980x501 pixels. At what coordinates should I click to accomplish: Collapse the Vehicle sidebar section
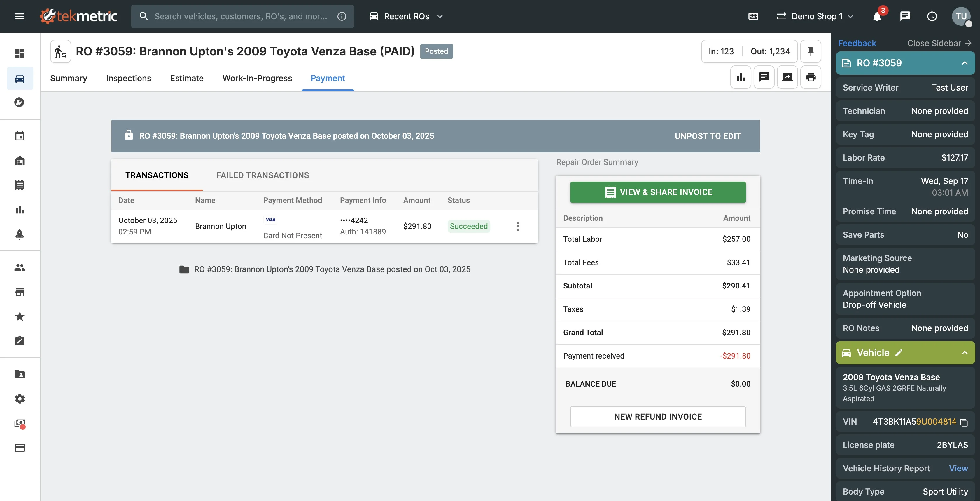[965, 352]
